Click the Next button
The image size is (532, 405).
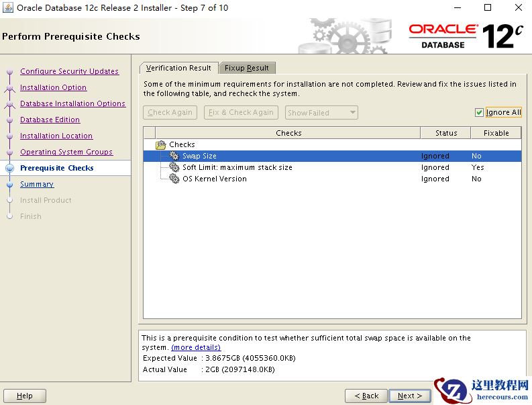tap(409, 396)
